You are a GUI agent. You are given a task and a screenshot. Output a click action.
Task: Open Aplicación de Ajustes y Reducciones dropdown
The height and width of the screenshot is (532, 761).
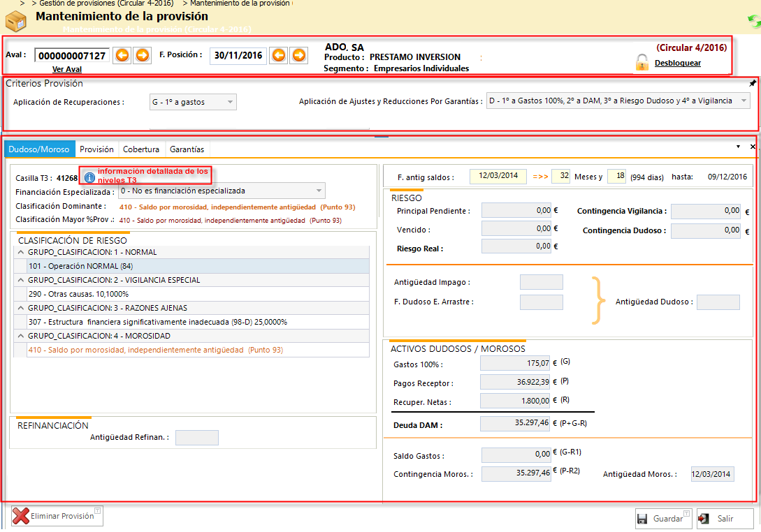click(x=618, y=101)
